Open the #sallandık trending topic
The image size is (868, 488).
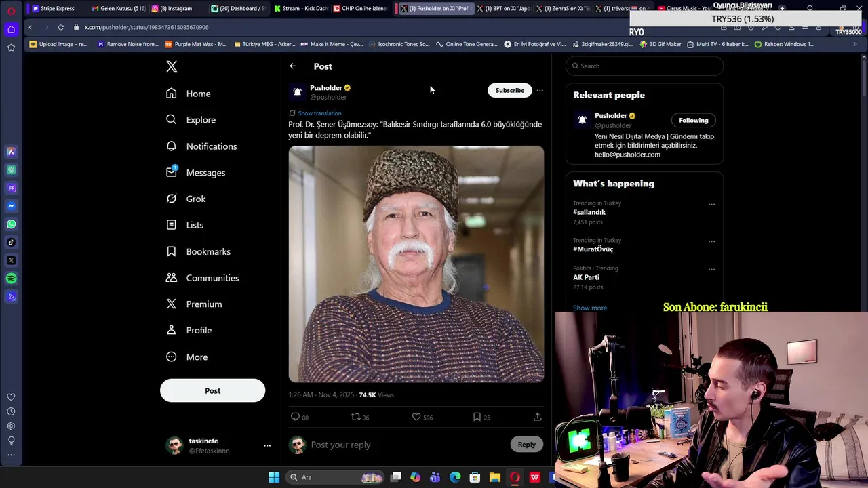(589, 212)
